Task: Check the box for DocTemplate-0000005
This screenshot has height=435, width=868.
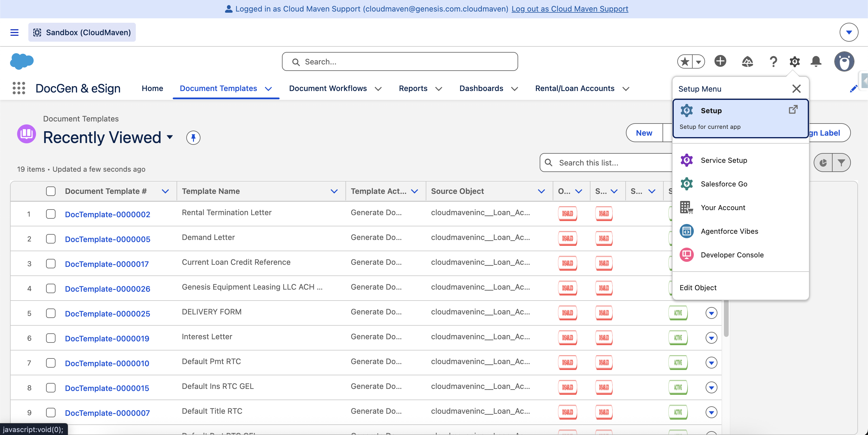Action: tap(50, 239)
